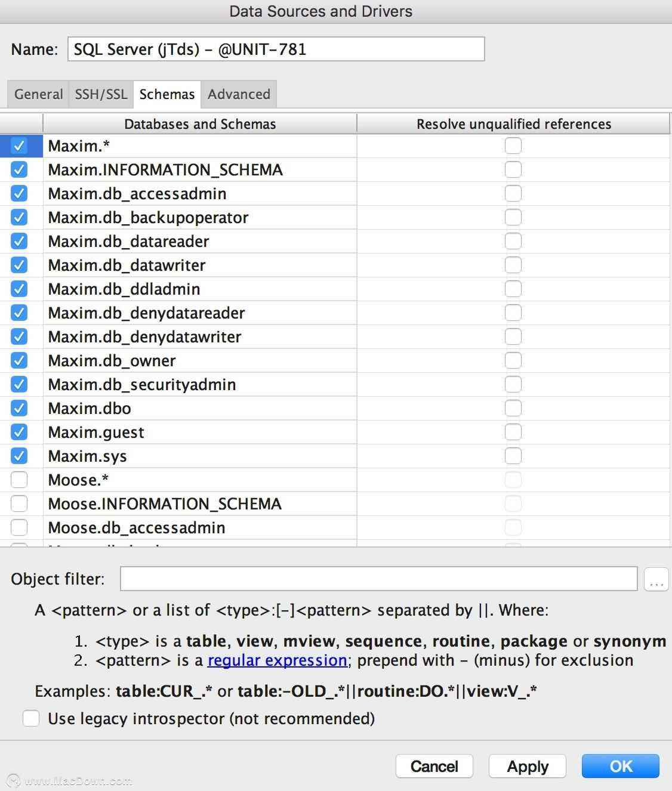The height and width of the screenshot is (791, 672).
Task: Uncheck the Maxim.* schema checkbox
Action: (19, 146)
